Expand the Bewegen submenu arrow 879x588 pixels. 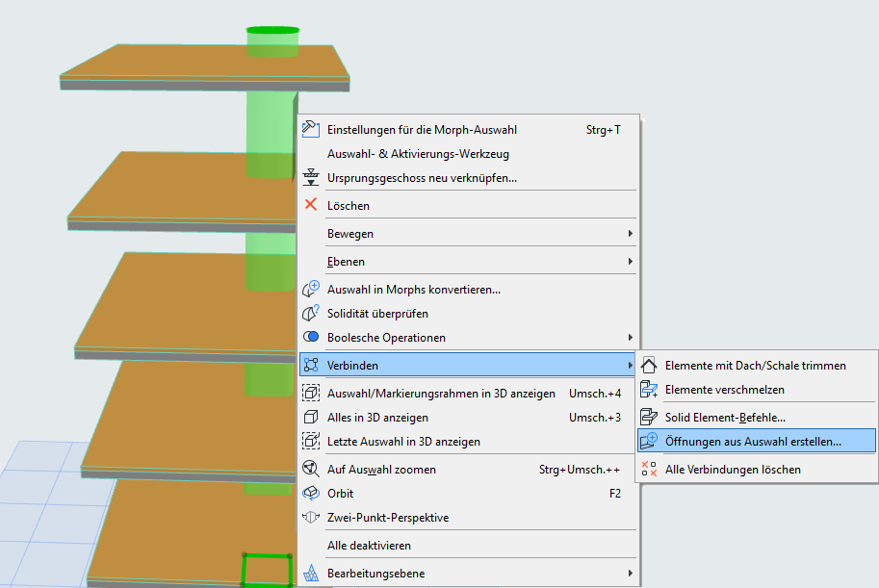click(630, 233)
